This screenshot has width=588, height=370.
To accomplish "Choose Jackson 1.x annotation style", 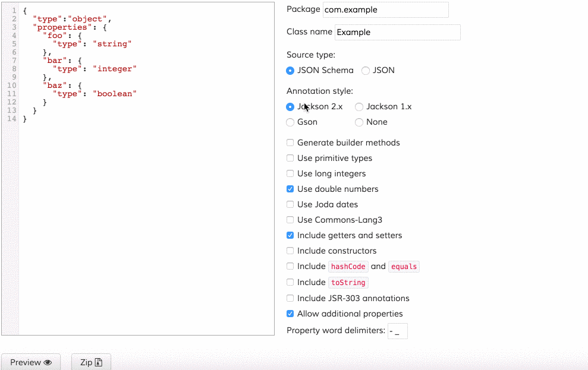I will pos(359,107).
